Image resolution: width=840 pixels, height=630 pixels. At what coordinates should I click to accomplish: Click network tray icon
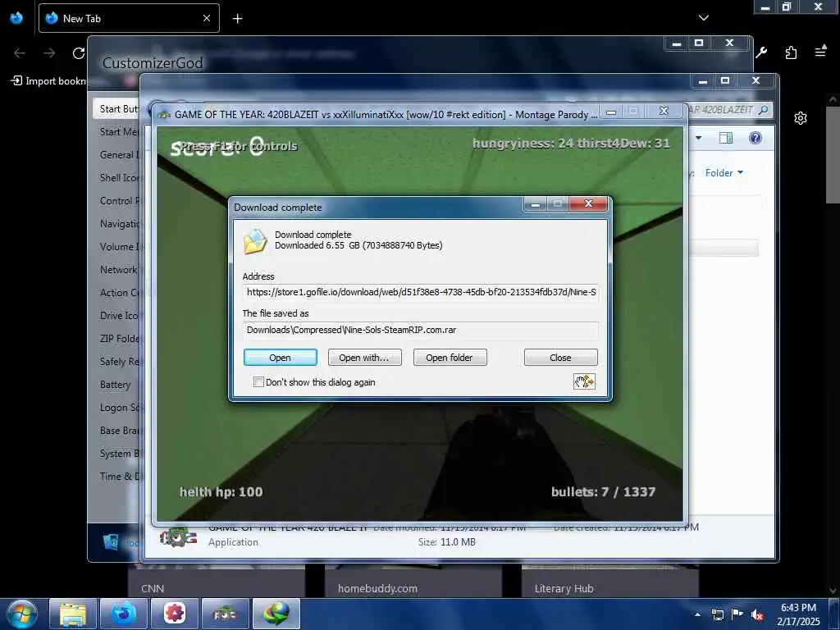[717, 614]
